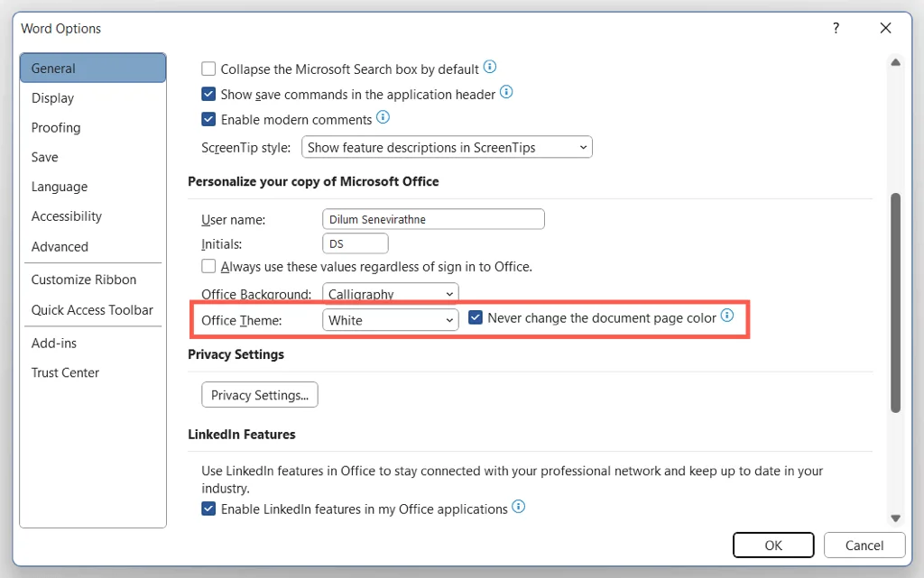
Task: Open the Advanced category
Action: click(93, 247)
